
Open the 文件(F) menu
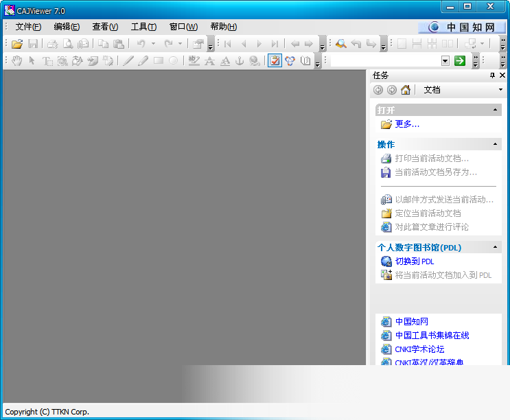[28, 27]
